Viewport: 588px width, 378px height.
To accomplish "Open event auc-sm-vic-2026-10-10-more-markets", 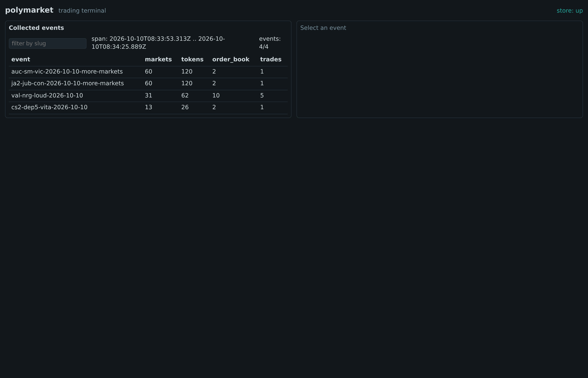I will pos(148,72).
